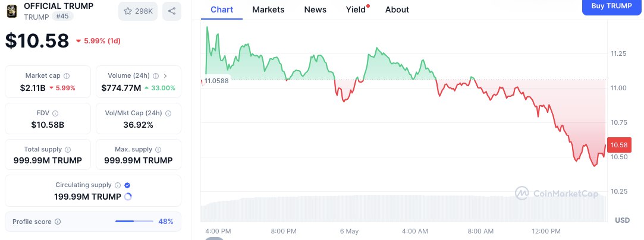Image resolution: width=644 pixels, height=240 pixels.
Task: Open the share options icon
Action: pyautogui.click(x=172, y=11)
